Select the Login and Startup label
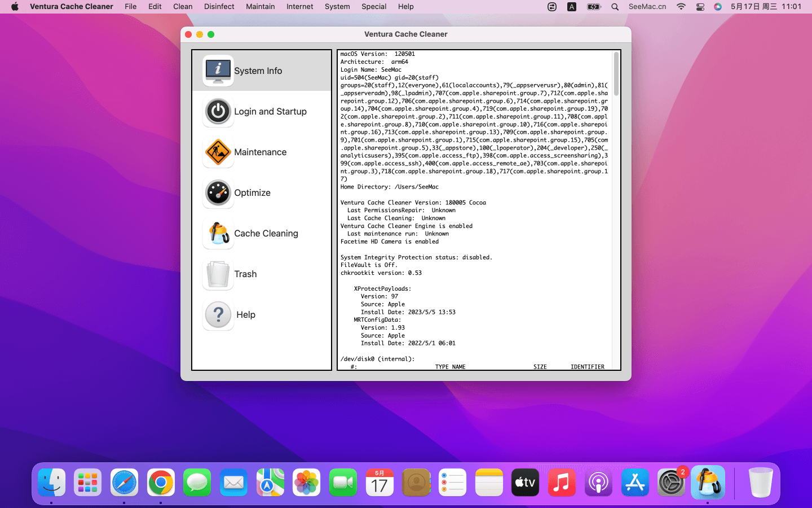812x508 pixels. pyautogui.click(x=271, y=111)
